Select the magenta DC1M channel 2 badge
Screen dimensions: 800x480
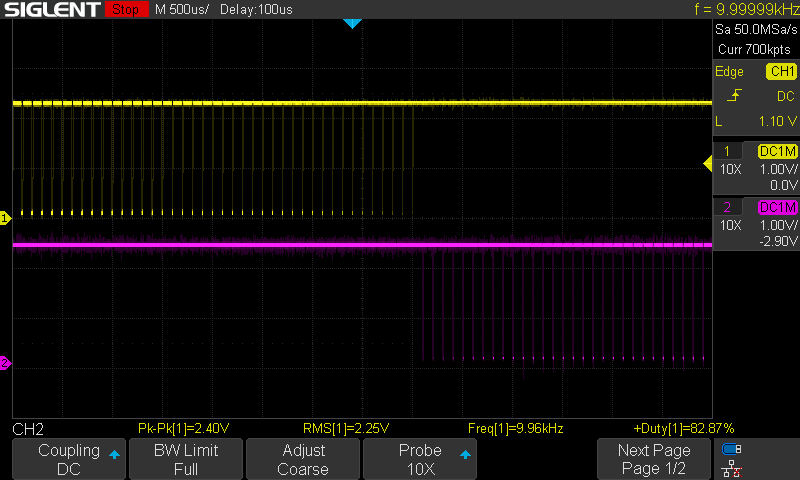778,207
